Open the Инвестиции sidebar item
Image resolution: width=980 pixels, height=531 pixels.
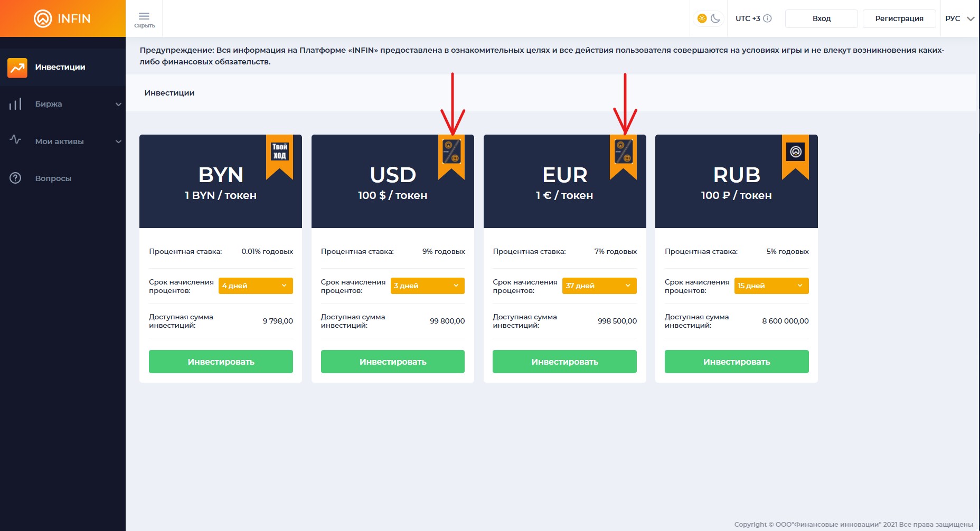click(x=63, y=67)
